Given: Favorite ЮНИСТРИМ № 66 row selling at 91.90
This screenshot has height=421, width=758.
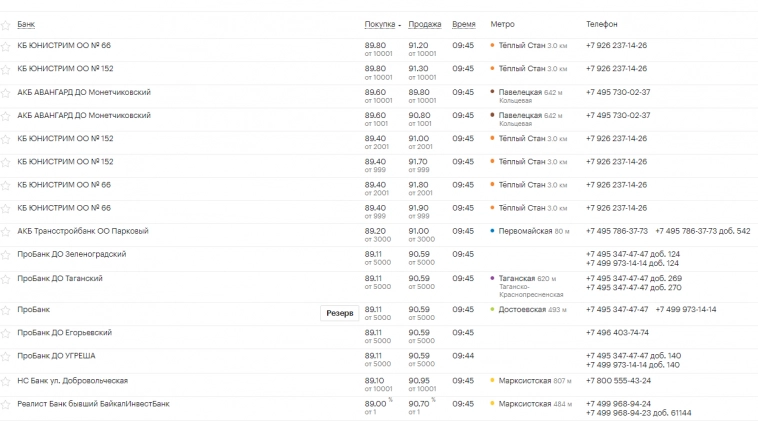Looking at the screenshot, I should 5,209.
